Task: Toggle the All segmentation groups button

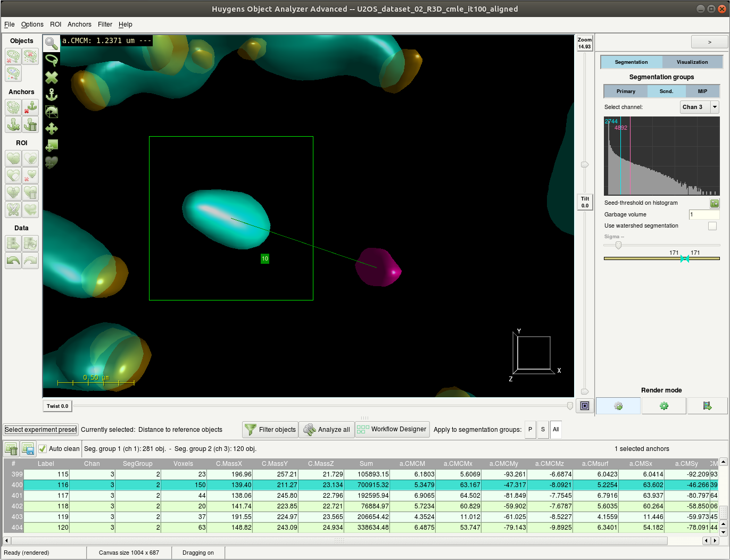Action: (x=555, y=430)
